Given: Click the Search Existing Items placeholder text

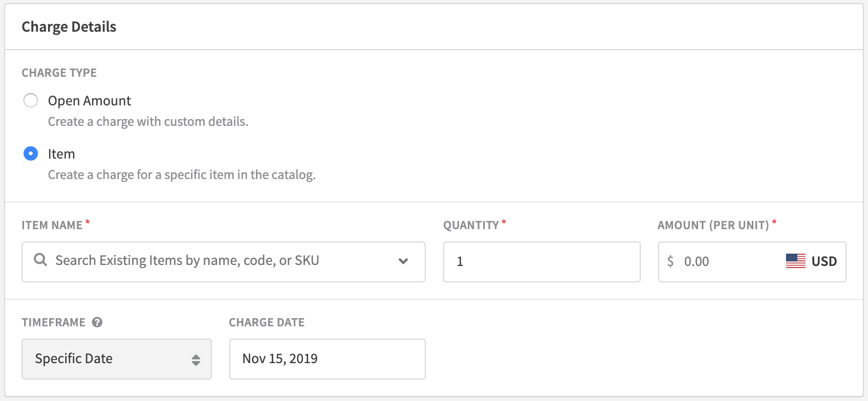Looking at the screenshot, I should (x=187, y=261).
